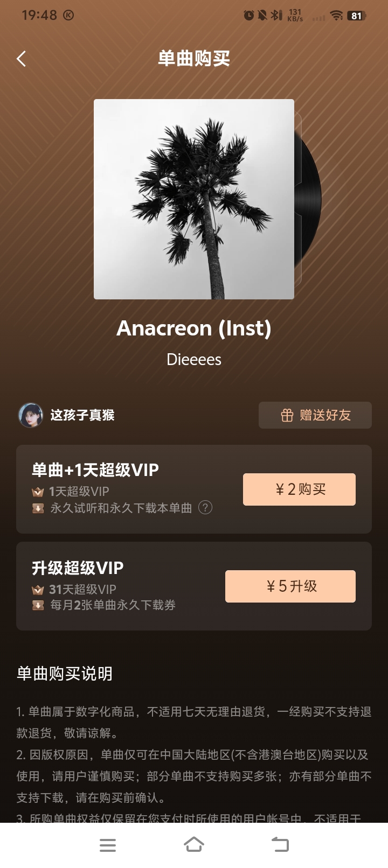Tap the gift icon on 赠送好友
This screenshot has width=388, height=868.
click(287, 415)
